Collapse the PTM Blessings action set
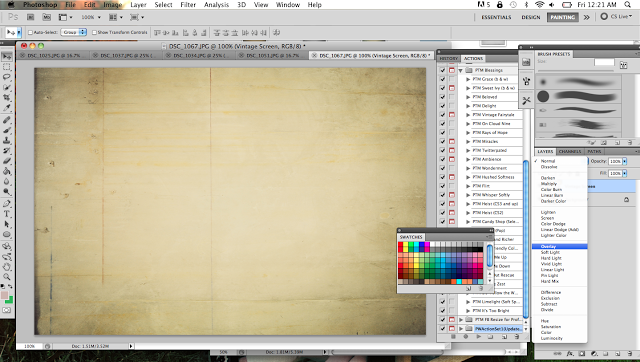 pyautogui.click(x=461, y=70)
